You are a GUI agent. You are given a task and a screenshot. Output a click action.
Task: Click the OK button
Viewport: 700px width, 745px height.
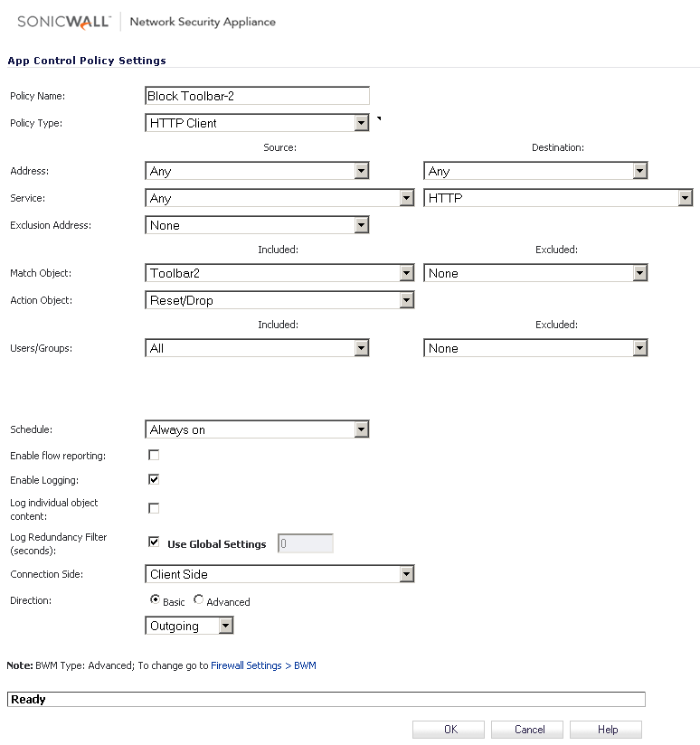(x=449, y=730)
